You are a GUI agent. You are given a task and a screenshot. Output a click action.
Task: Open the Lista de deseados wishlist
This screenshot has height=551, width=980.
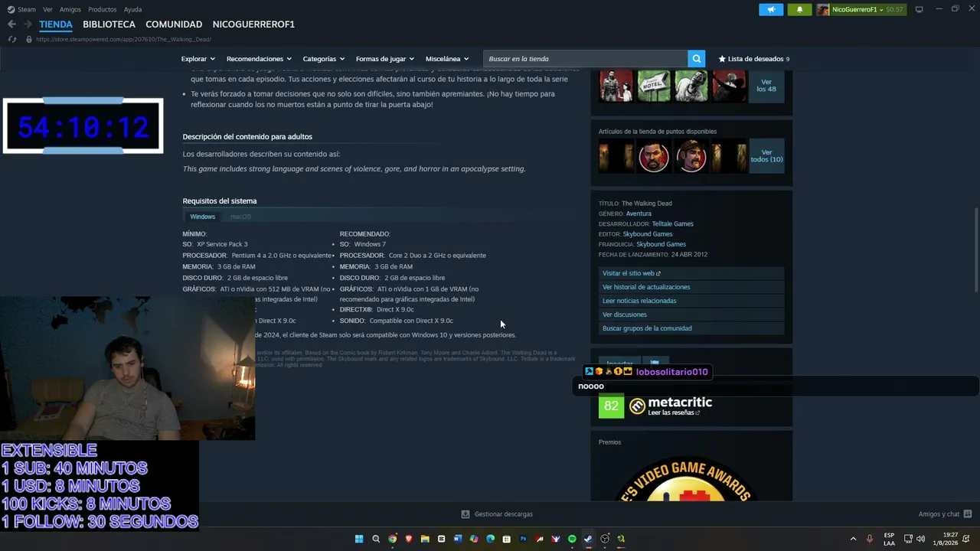(x=753, y=59)
